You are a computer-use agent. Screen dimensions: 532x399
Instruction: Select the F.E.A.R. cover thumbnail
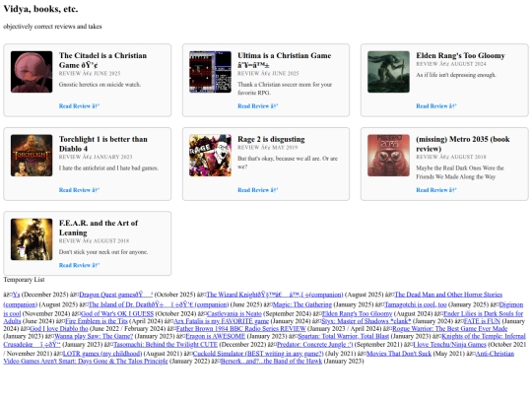point(32,239)
